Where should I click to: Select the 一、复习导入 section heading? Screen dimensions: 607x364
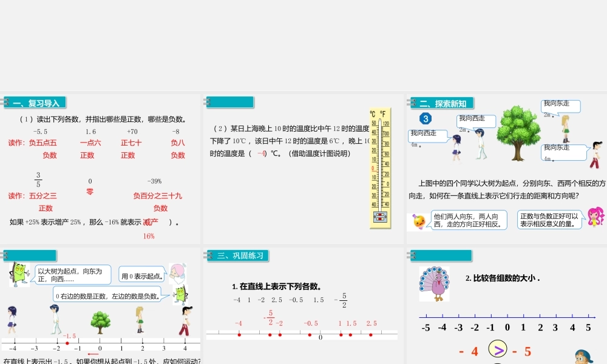pyautogui.click(x=35, y=103)
